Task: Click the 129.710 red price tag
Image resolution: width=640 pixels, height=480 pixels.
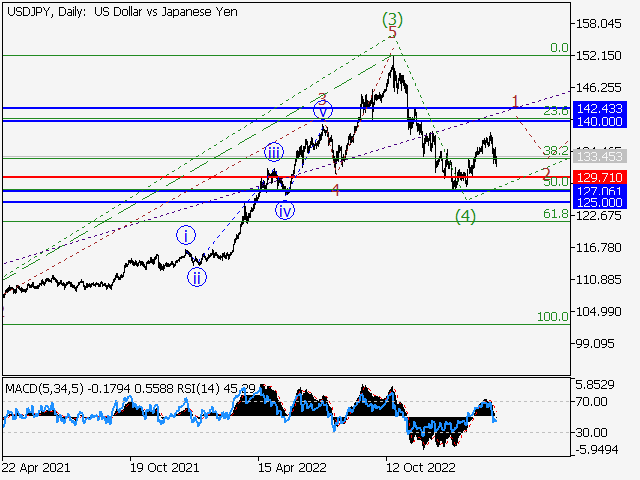Action: click(599, 177)
